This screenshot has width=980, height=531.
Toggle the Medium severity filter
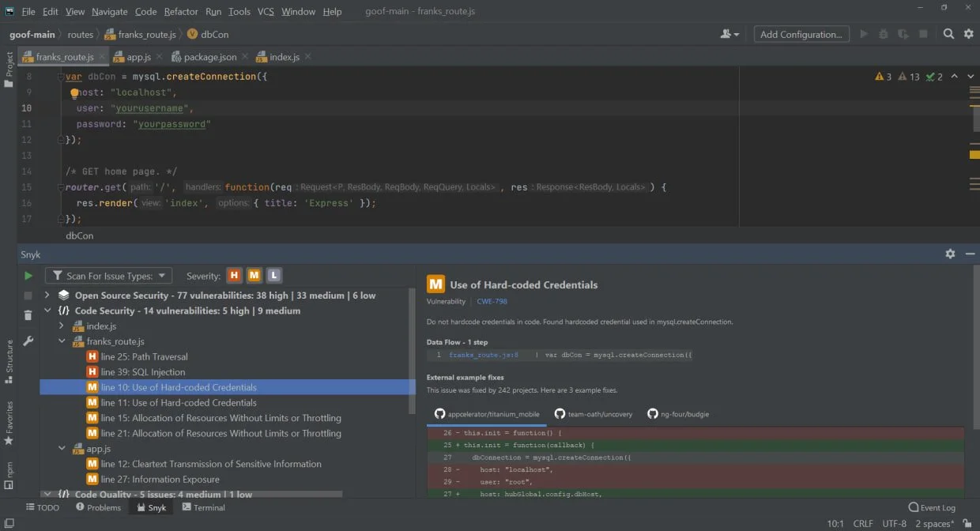click(254, 275)
